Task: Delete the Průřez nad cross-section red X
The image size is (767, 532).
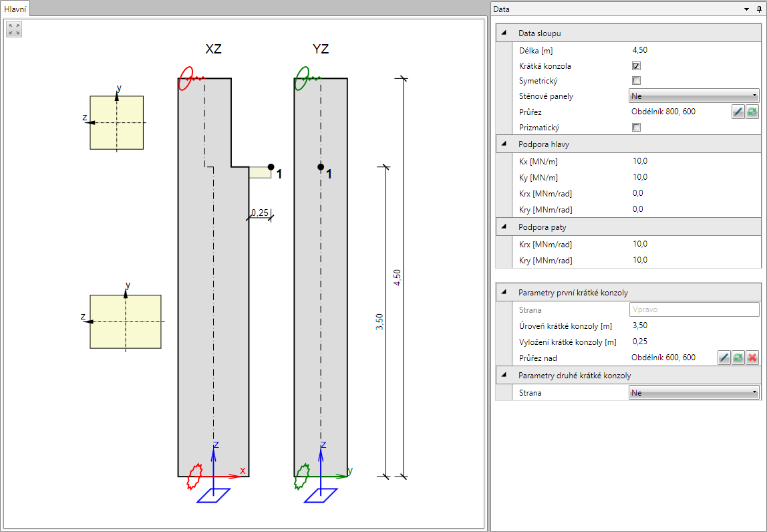Action: (x=752, y=358)
